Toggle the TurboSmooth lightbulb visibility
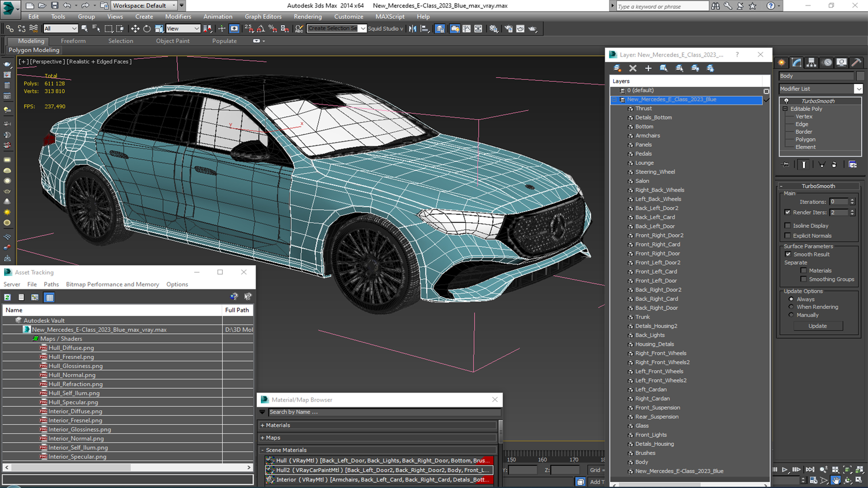This screenshot has width=868, height=488. (x=787, y=101)
